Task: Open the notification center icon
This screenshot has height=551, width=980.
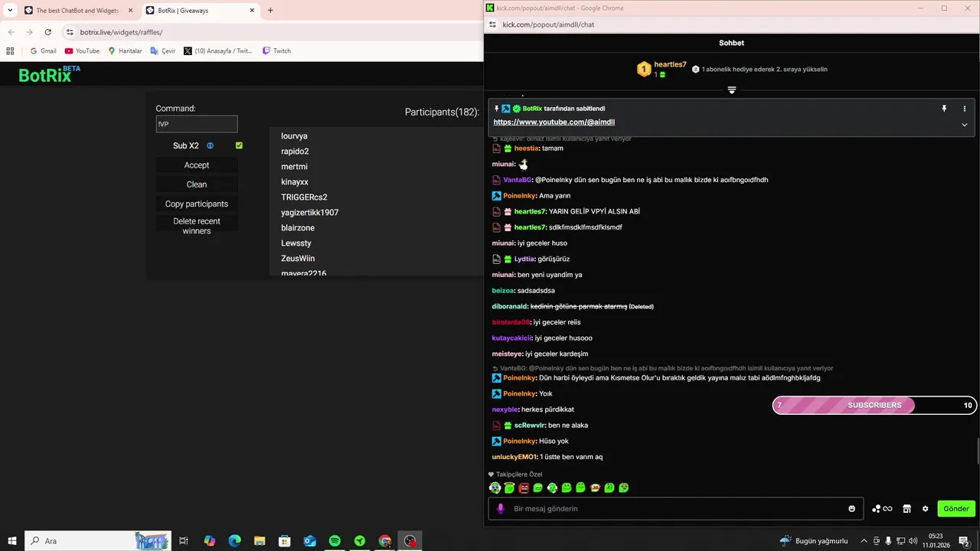Action: click(x=965, y=541)
